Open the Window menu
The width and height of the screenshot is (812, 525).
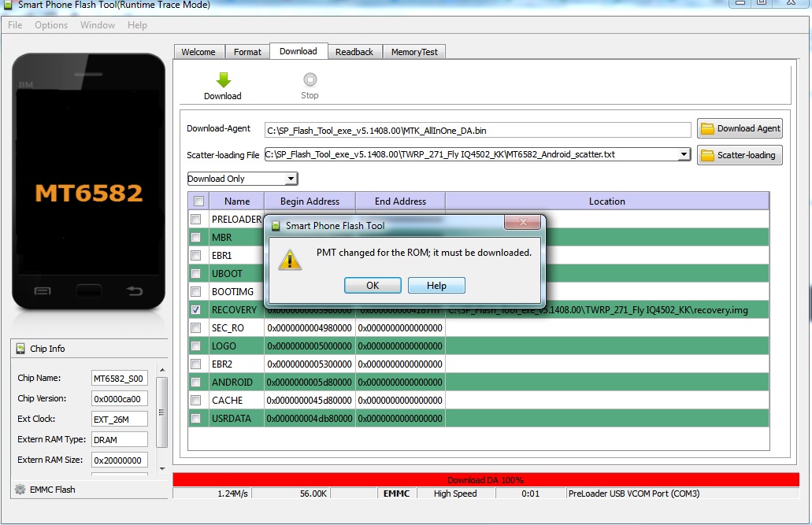click(98, 25)
